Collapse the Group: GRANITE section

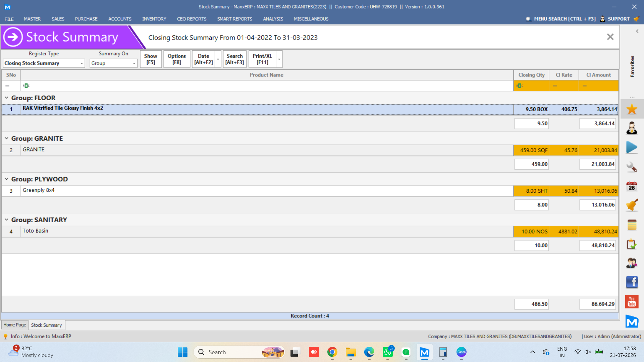tap(6, 138)
